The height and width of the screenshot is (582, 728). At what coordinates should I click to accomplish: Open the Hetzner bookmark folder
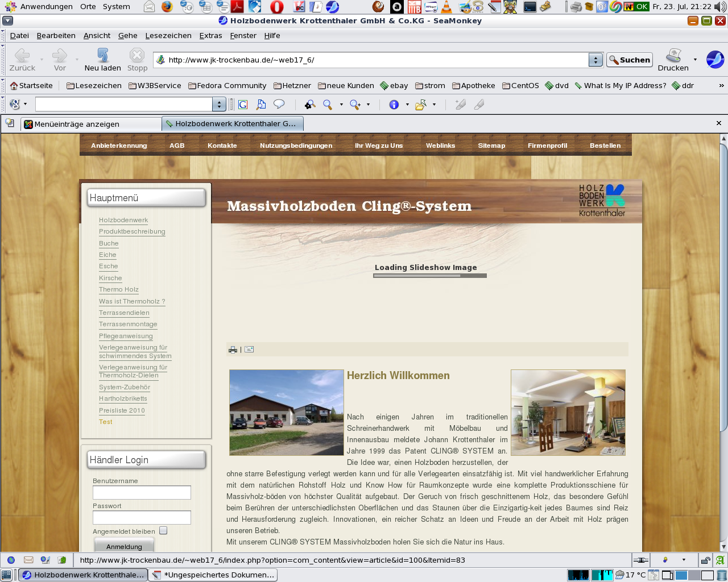(x=292, y=86)
